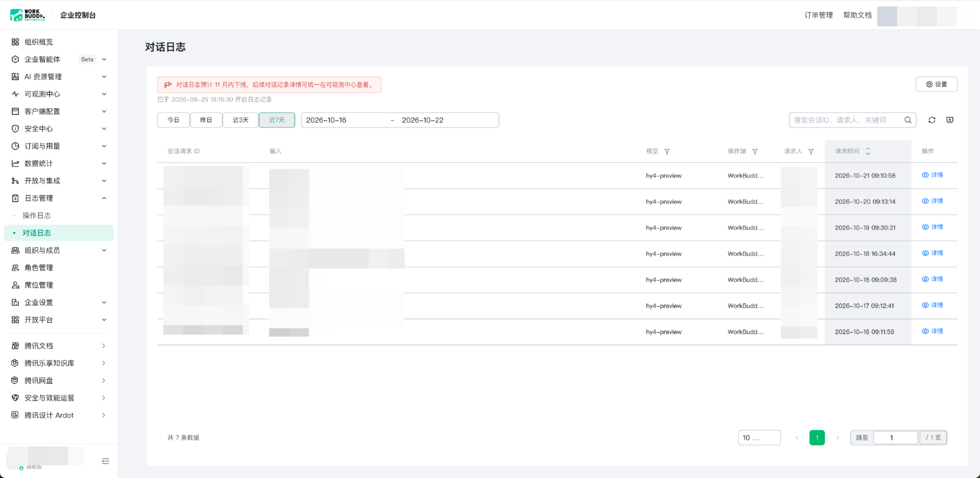980x478 pixels.
Task: Collapse the sidebar with bottom menu icon
Action: [105, 461]
